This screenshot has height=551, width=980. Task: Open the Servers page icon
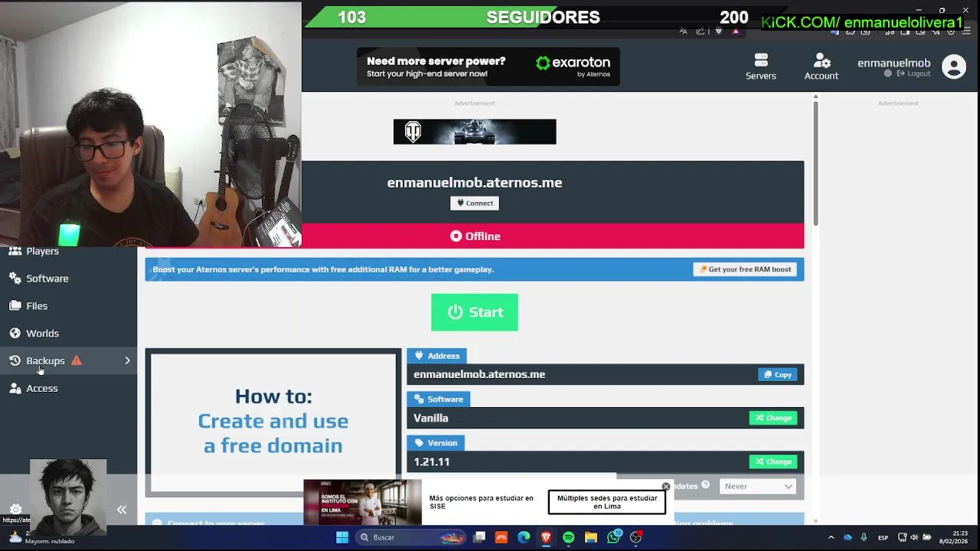[x=761, y=67]
